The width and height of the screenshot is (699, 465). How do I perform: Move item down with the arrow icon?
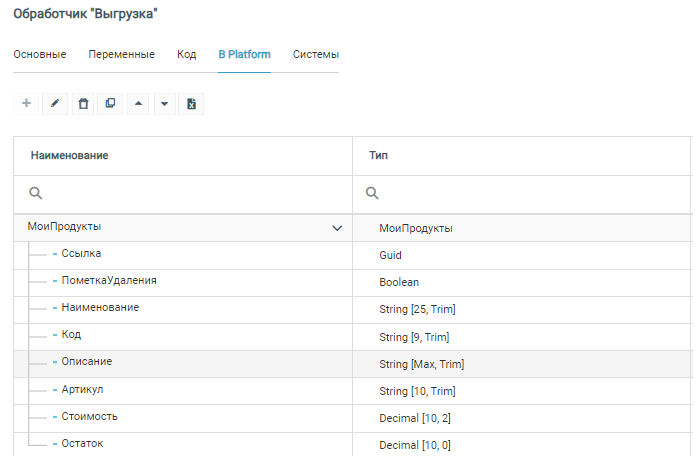click(164, 103)
